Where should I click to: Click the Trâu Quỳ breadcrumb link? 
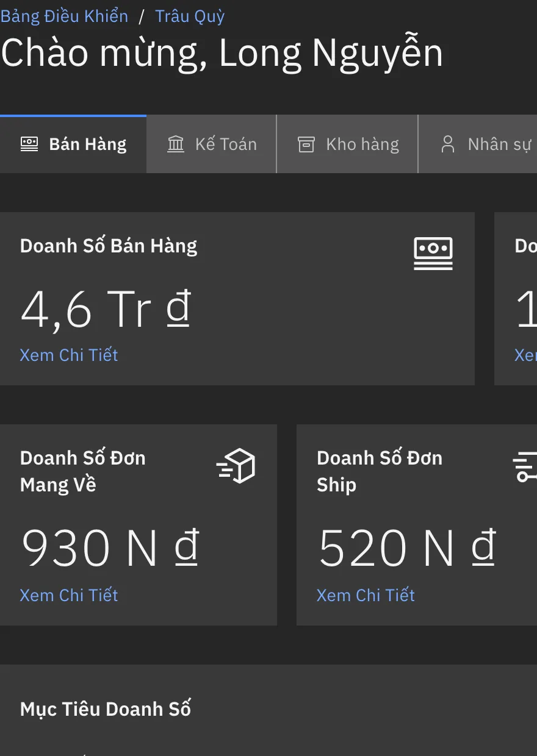click(190, 16)
